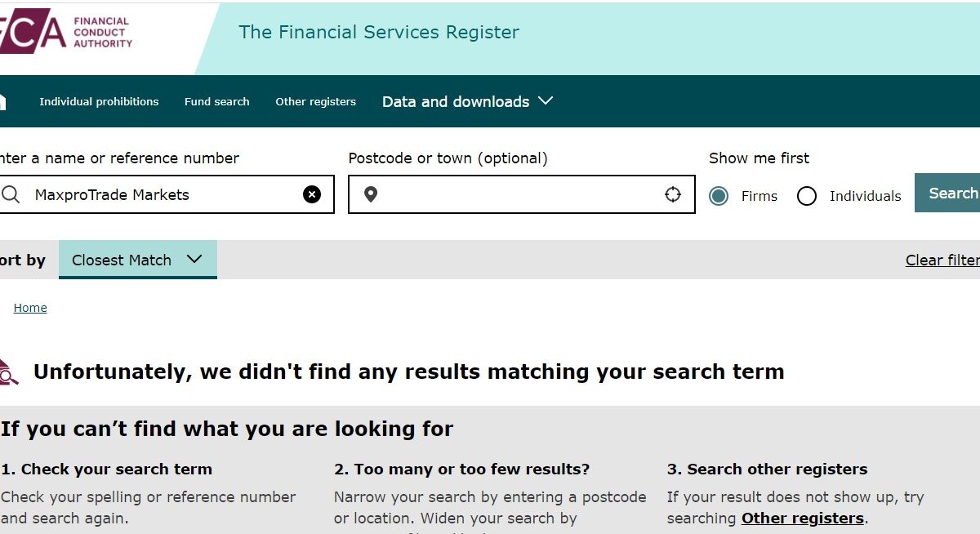Click the Search button

click(947, 194)
